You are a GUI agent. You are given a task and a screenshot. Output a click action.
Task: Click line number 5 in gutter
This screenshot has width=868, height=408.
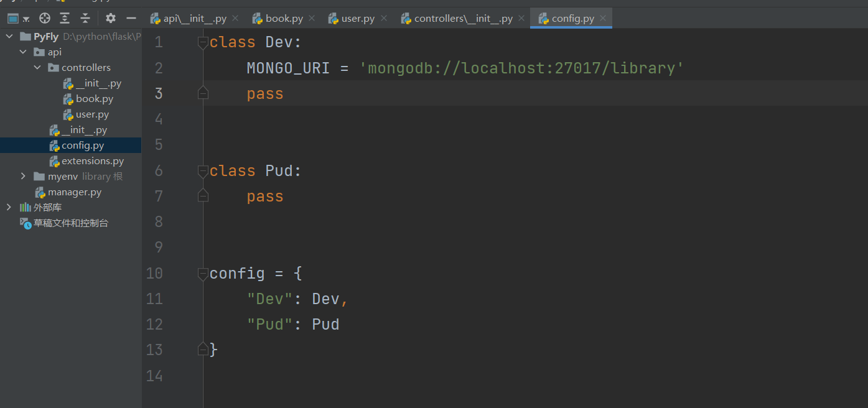coord(158,145)
